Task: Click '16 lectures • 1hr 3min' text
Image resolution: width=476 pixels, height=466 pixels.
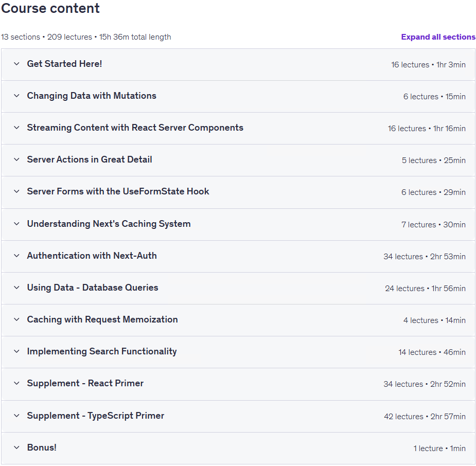Action: click(428, 65)
